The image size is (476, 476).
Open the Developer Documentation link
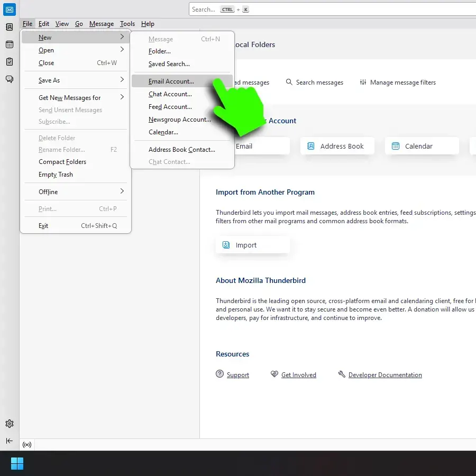pos(385,375)
